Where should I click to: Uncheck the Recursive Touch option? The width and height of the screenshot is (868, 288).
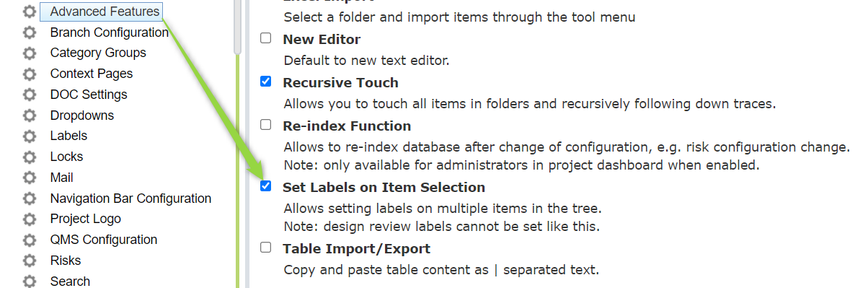tap(266, 82)
